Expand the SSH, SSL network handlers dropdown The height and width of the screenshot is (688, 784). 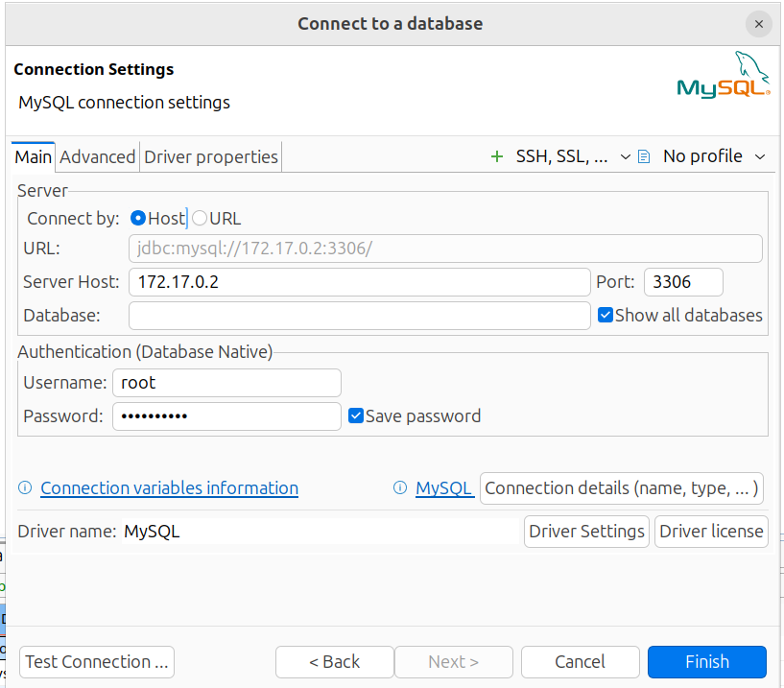click(x=626, y=156)
